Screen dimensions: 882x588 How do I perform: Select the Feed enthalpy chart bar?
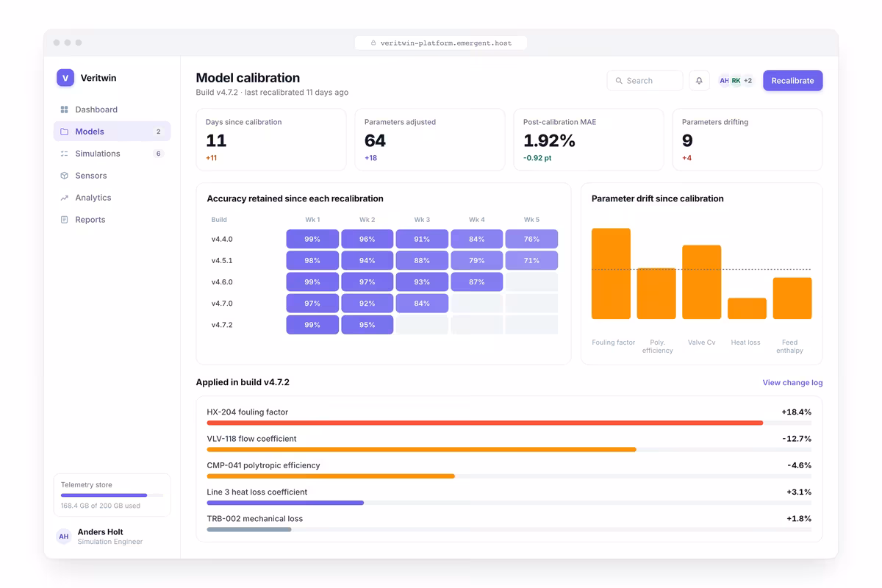pos(792,298)
